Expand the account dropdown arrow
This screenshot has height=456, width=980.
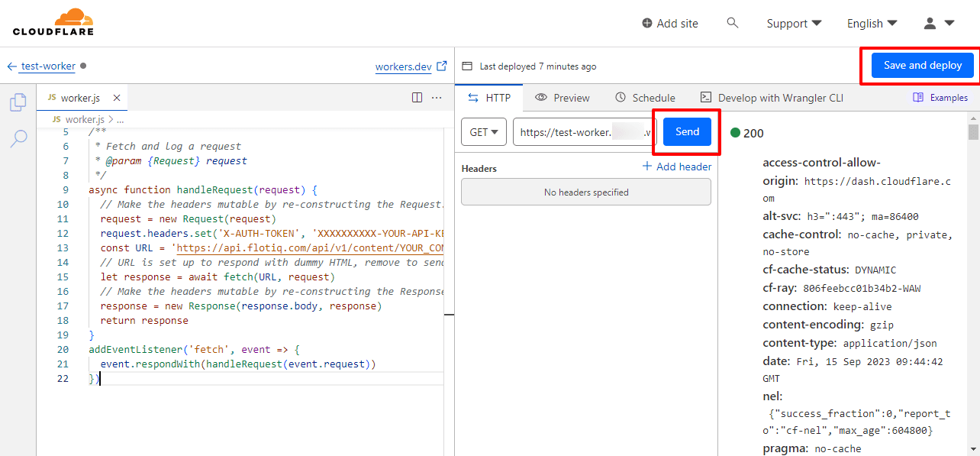click(x=949, y=24)
